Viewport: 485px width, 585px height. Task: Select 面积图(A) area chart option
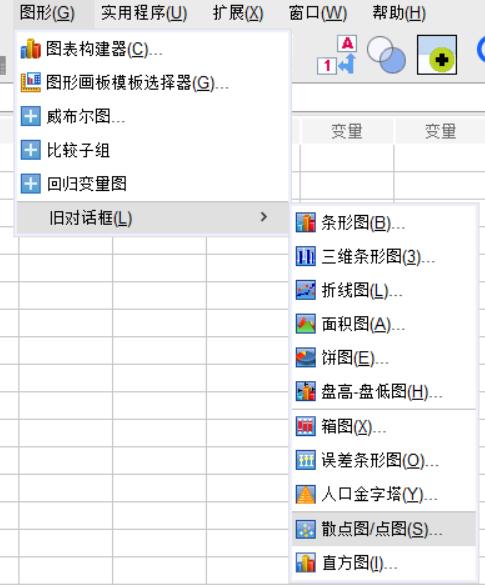coord(384,324)
